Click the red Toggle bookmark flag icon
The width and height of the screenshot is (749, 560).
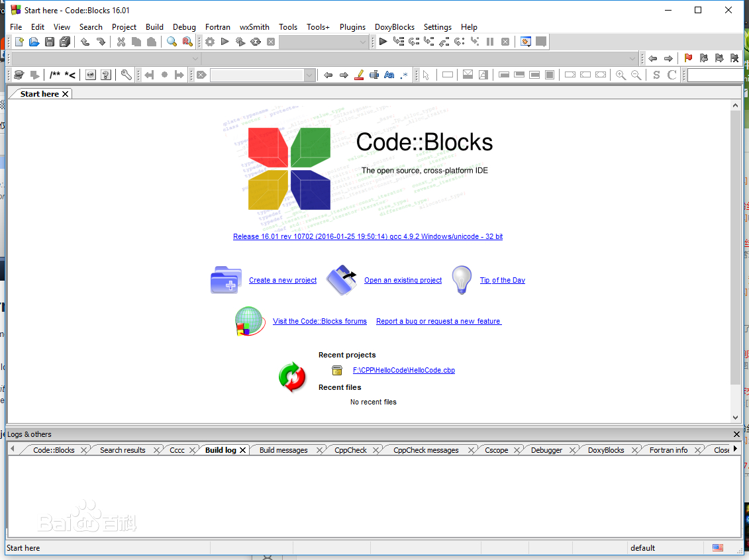point(688,58)
